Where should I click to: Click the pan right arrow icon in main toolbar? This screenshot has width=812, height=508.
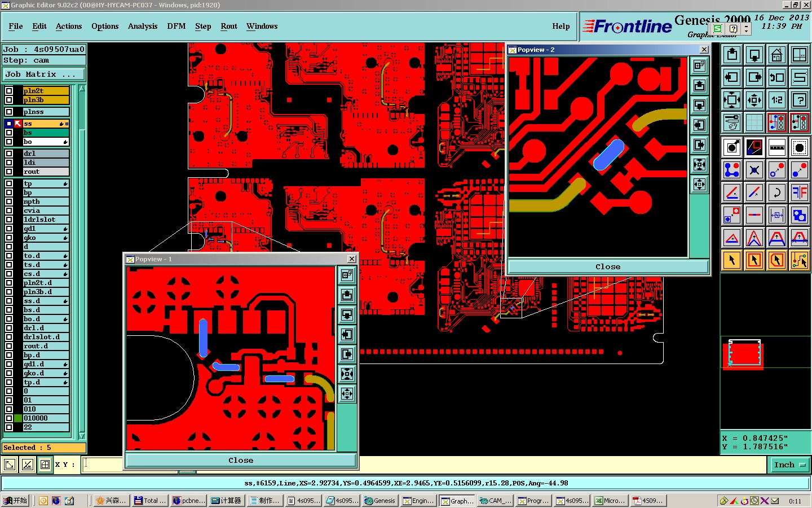click(754, 77)
